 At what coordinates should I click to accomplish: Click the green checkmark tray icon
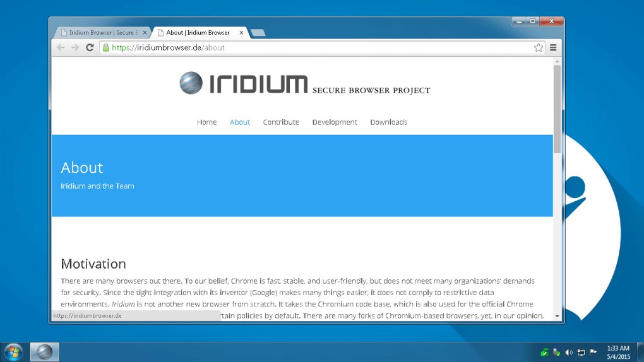544,353
